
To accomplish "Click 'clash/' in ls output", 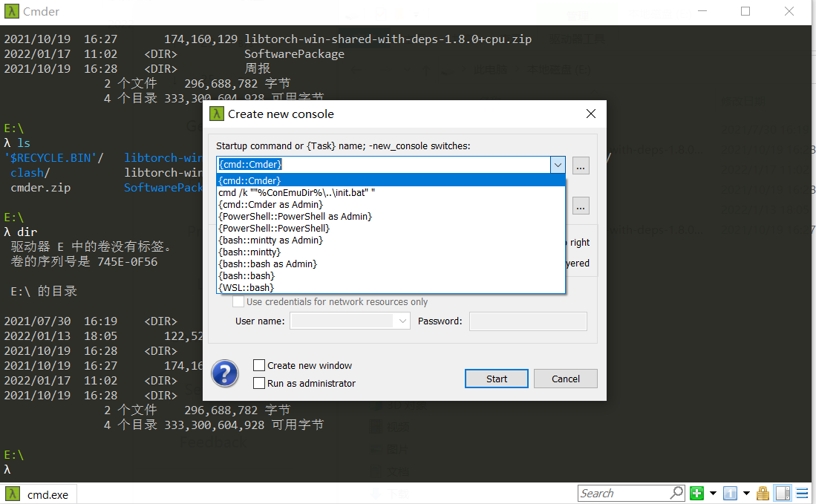I will [30, 173].
